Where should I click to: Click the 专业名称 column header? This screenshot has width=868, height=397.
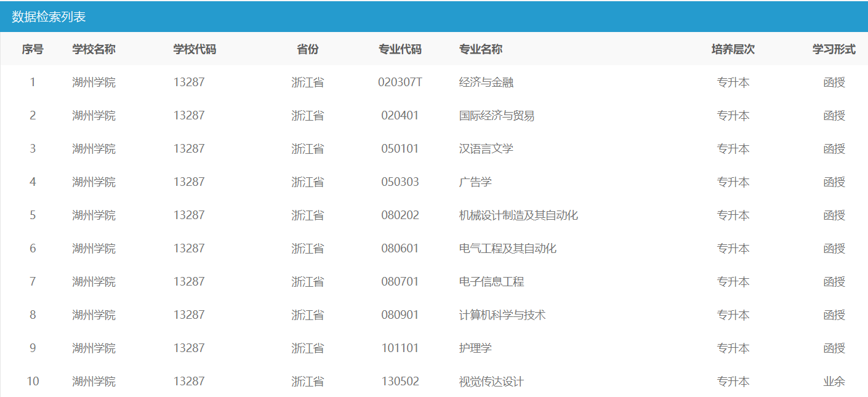click(x=481, y=49)
